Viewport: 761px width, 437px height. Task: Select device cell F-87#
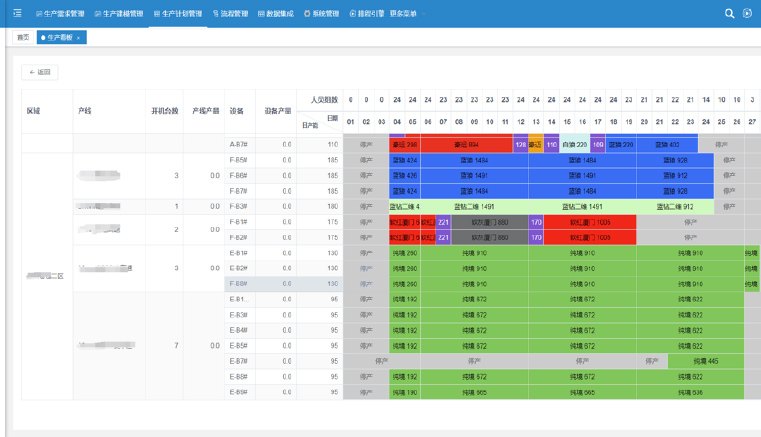pos(239,191)
